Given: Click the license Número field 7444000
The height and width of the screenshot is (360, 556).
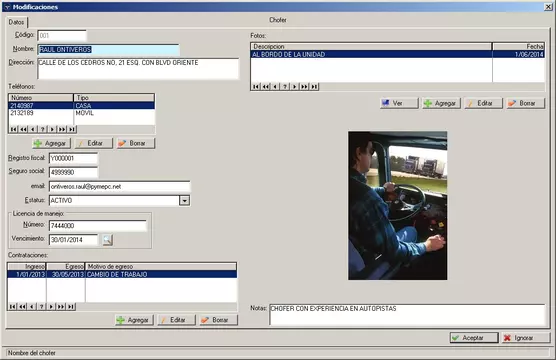Looking at the screenshot, I should click(x=98, y=226).
